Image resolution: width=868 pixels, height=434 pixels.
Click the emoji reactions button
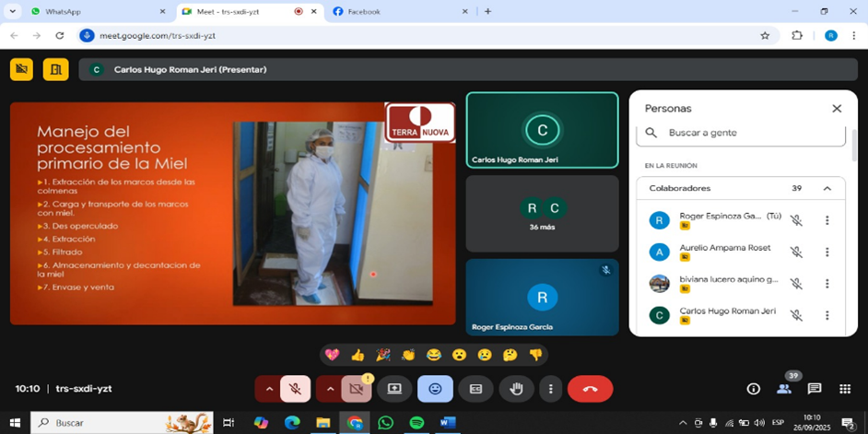coord(435,389)
